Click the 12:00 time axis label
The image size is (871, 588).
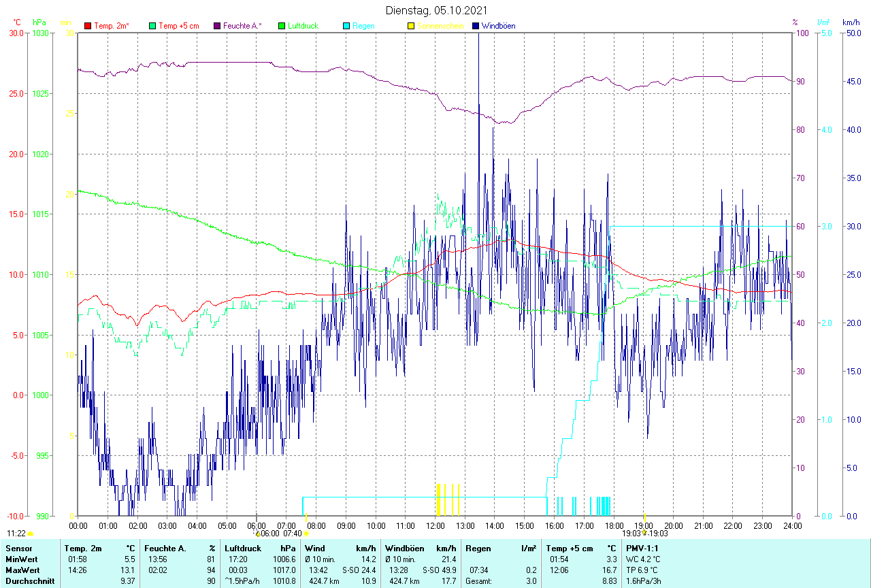coord(435,525)
